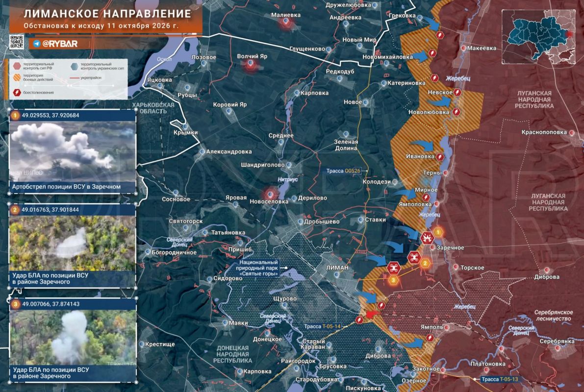The image size is (584, 392).
Task: Click the explosion marker near Заречное
Action: point(427,238)
